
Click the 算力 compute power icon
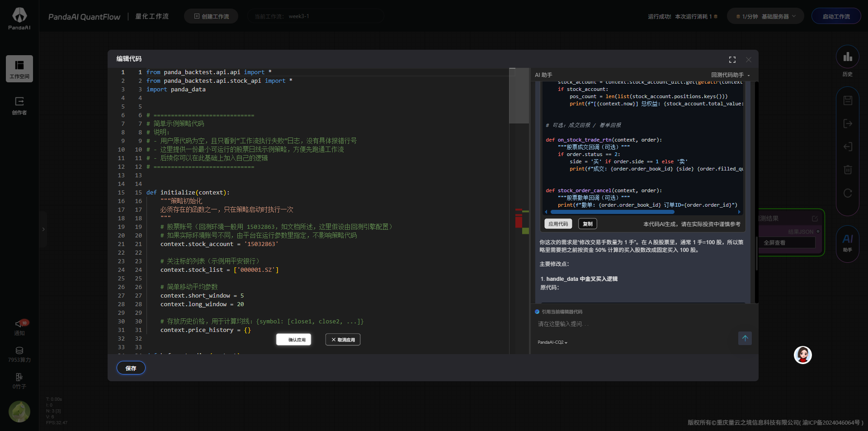19,351
